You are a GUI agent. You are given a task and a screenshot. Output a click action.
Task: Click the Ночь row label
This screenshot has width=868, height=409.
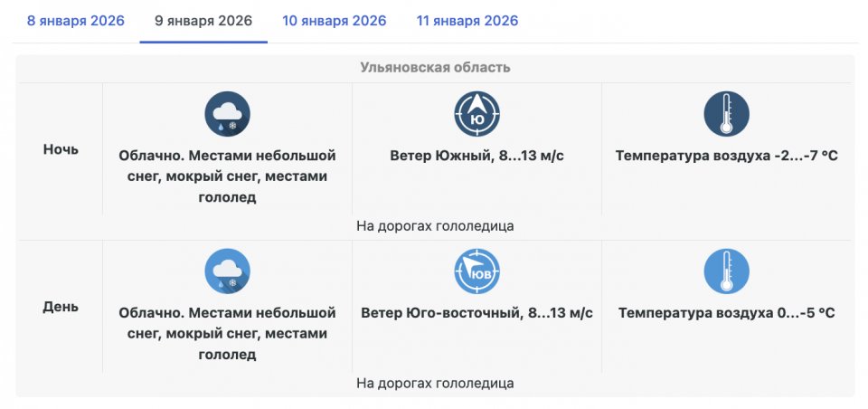point(61,149)
